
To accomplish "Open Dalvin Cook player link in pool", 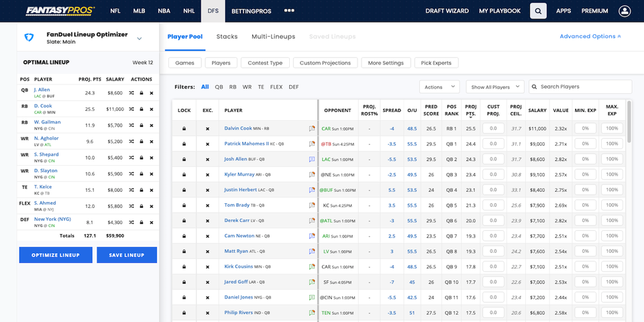I will click(238, 128).
